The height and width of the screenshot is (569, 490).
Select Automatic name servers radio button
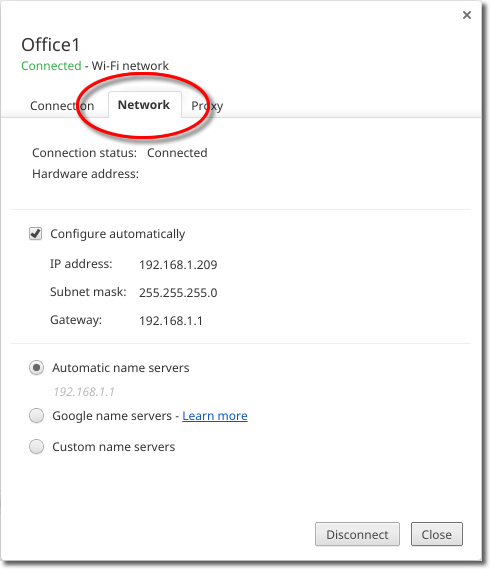click(x=36, y=368)
